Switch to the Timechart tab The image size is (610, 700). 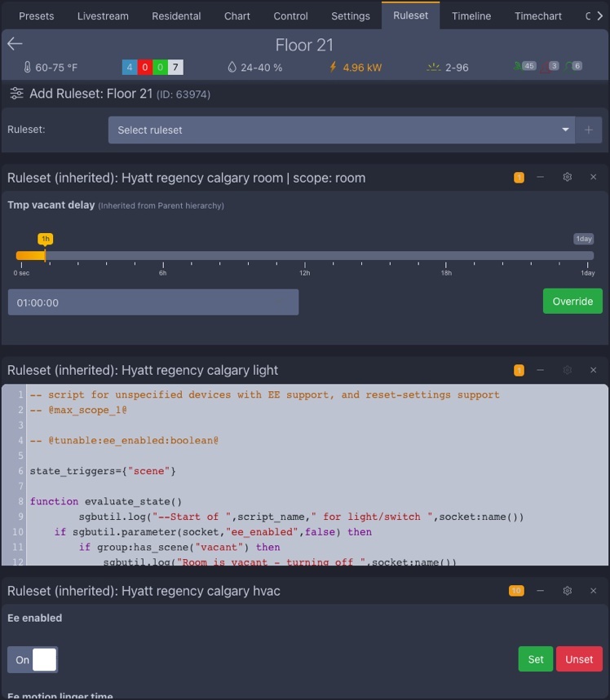538,16
